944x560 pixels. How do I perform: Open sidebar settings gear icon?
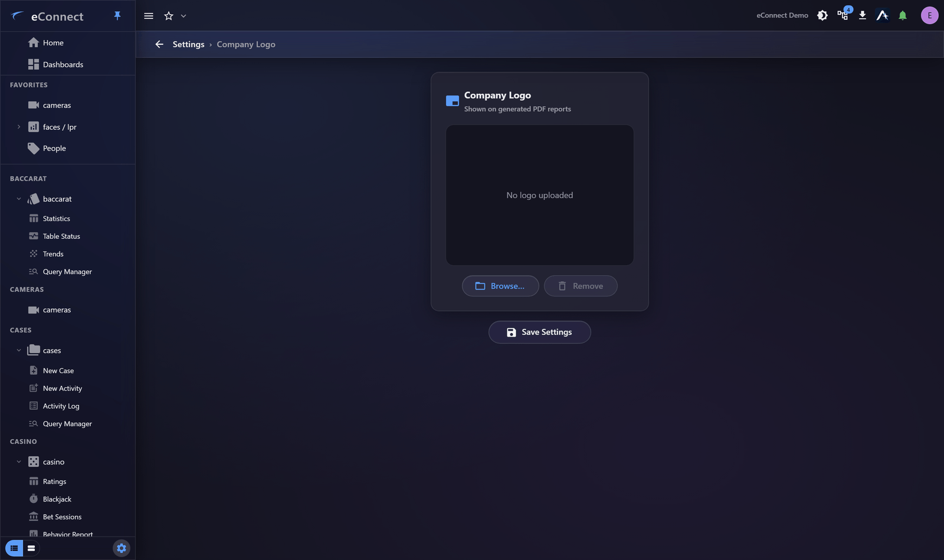point(122,548)
